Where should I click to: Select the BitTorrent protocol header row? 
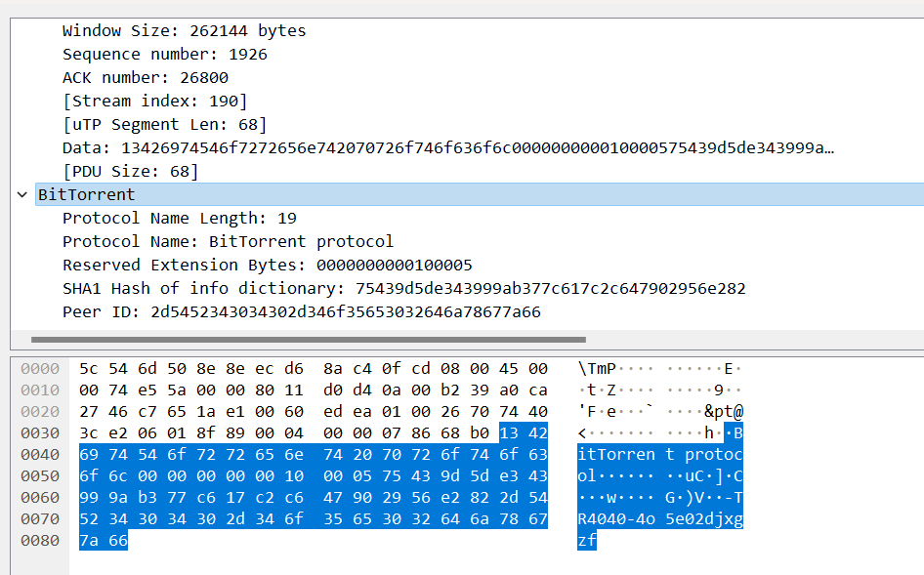(x=480, y=194)
